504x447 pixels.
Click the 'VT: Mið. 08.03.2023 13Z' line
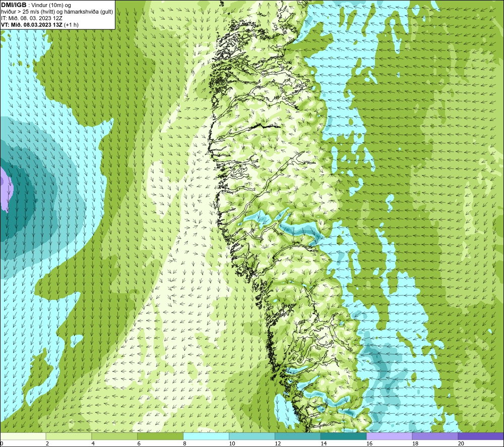click(39, 25)
